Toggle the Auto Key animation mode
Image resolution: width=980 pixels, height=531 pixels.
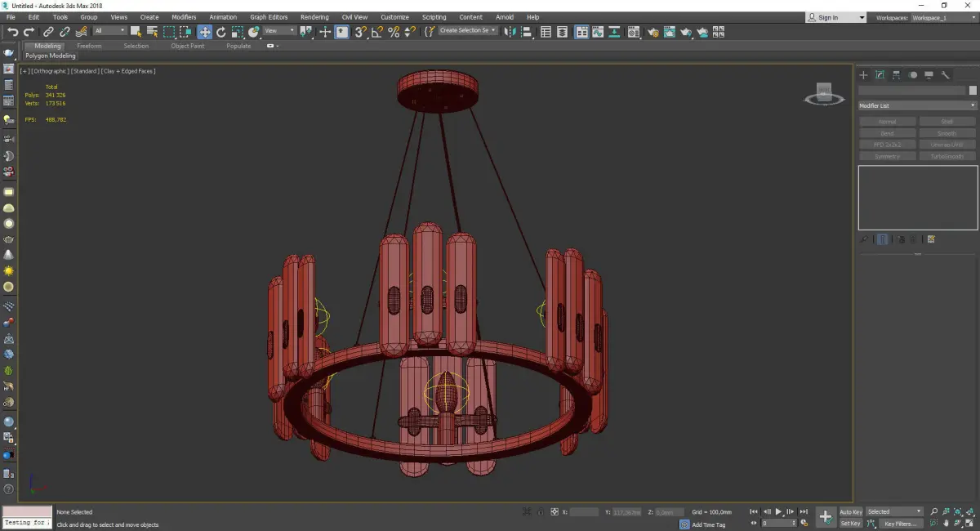851,512
